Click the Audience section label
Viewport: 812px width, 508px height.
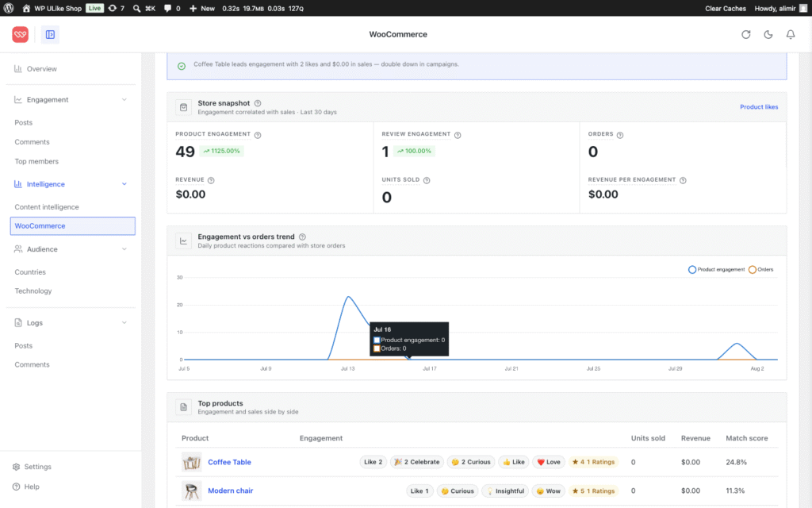point(42,249)
